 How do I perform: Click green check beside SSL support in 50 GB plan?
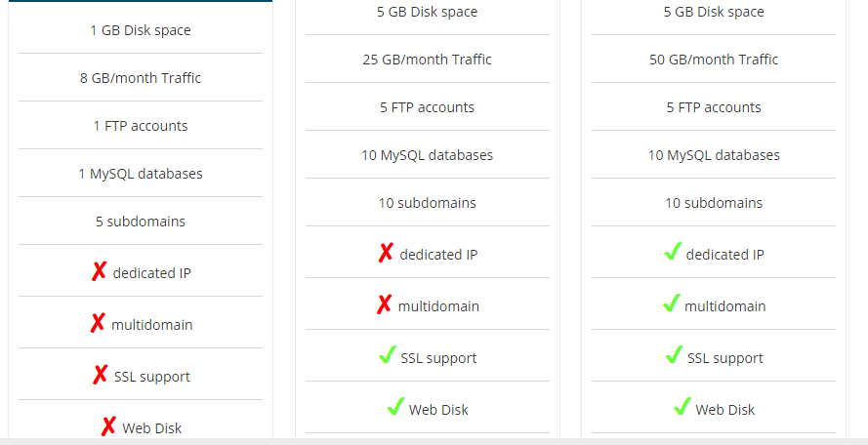[x=675, y=355]
